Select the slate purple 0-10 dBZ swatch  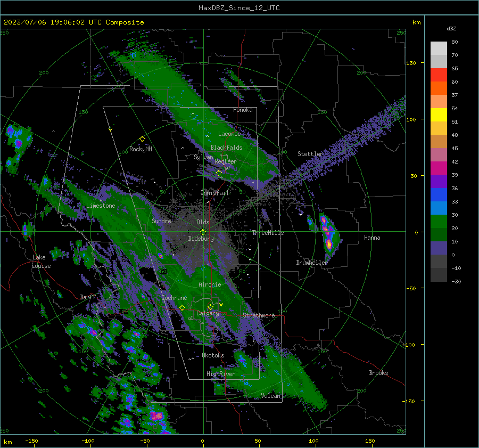click(439, 248)
